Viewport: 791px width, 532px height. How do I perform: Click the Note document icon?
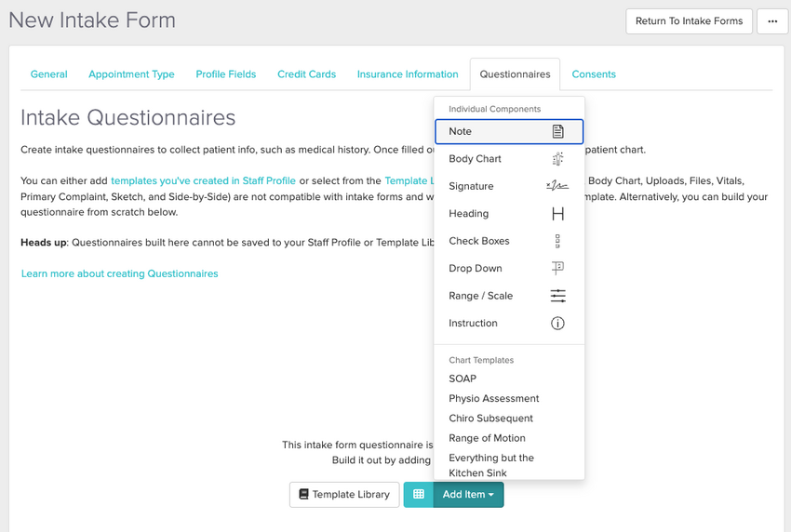(x=557, y=132)
